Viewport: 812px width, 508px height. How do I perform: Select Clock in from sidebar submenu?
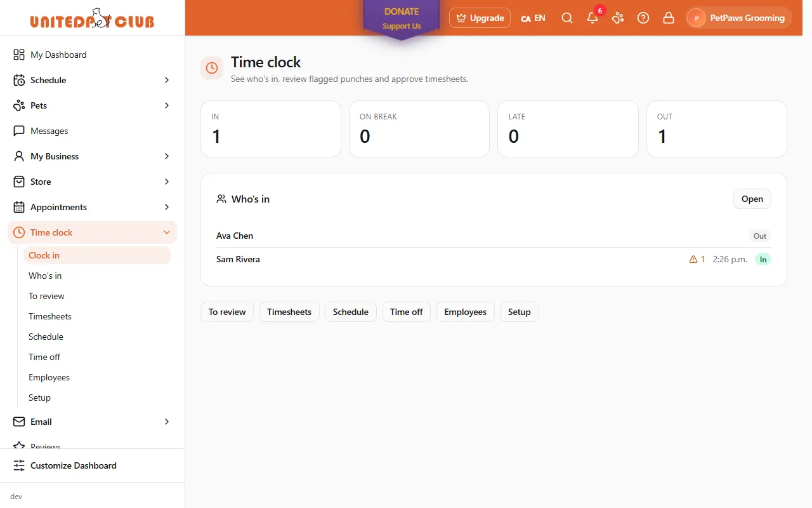97,255
